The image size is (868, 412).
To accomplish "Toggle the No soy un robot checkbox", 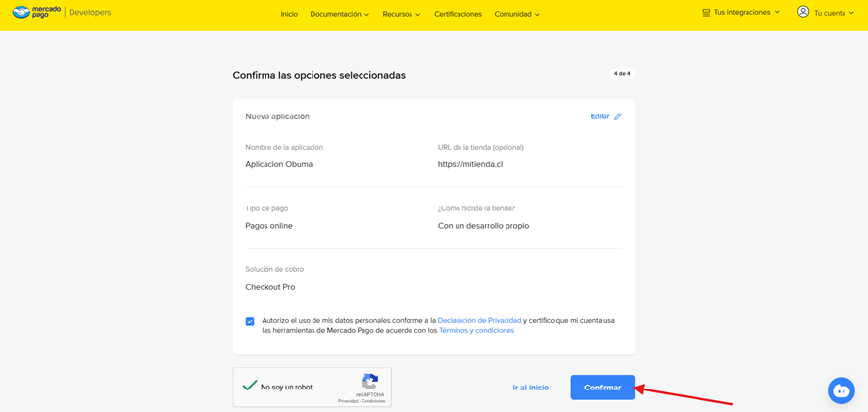I will (250, 387).
